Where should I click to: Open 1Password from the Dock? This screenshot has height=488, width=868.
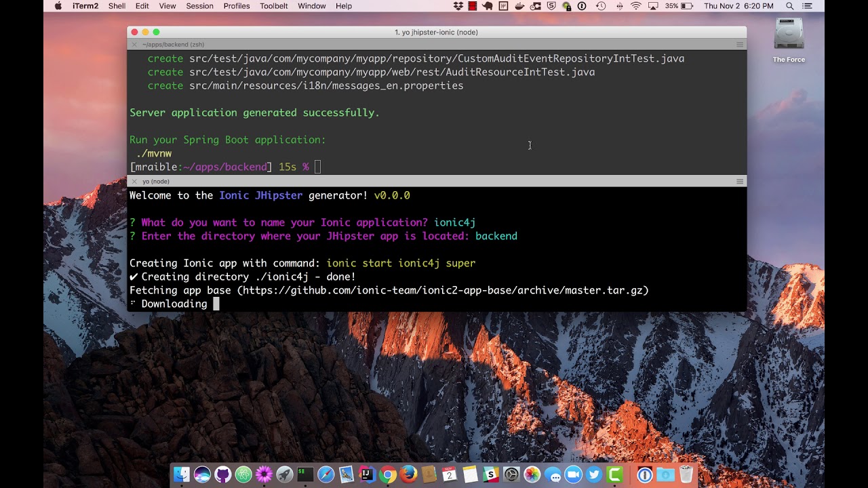coord(645,474)
